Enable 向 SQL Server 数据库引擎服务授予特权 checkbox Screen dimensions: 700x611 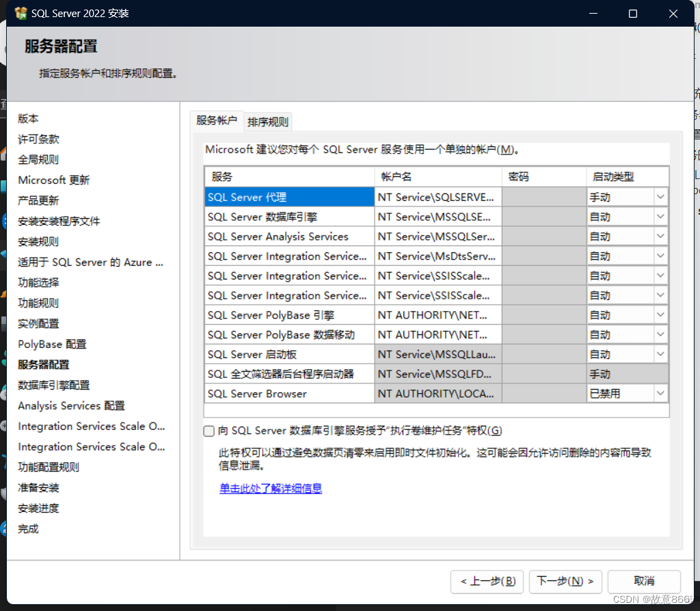pyautogui.click(x=208, y=431)
